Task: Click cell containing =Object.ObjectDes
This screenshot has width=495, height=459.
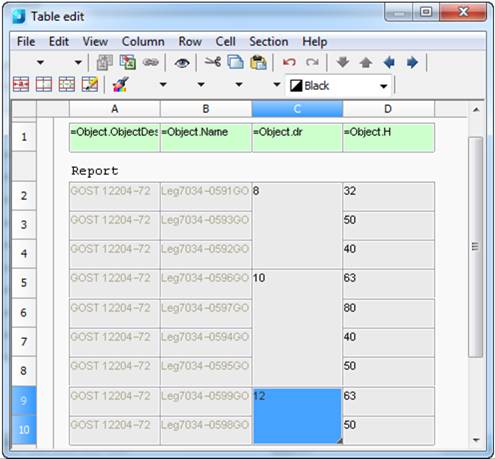Action: click(115, 138)
